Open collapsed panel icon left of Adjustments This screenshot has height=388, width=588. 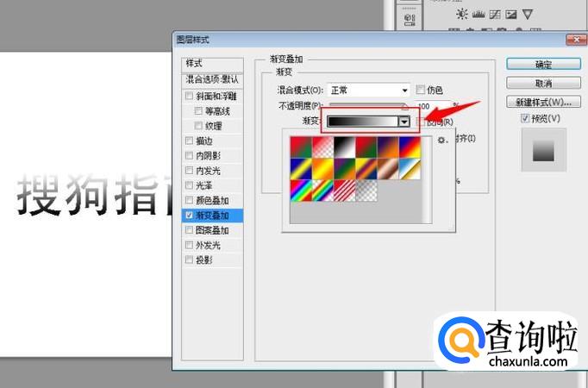[410, 19]
